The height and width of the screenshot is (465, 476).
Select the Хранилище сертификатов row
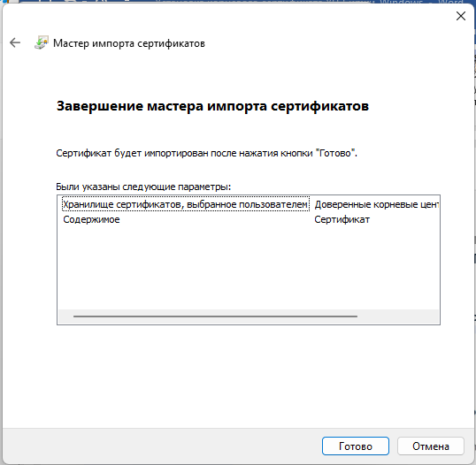pos(186,204)
